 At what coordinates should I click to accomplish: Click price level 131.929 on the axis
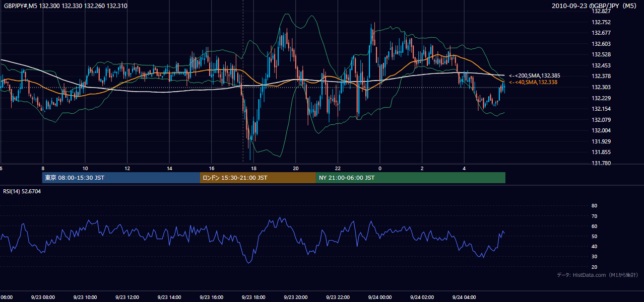pos(601,141)
